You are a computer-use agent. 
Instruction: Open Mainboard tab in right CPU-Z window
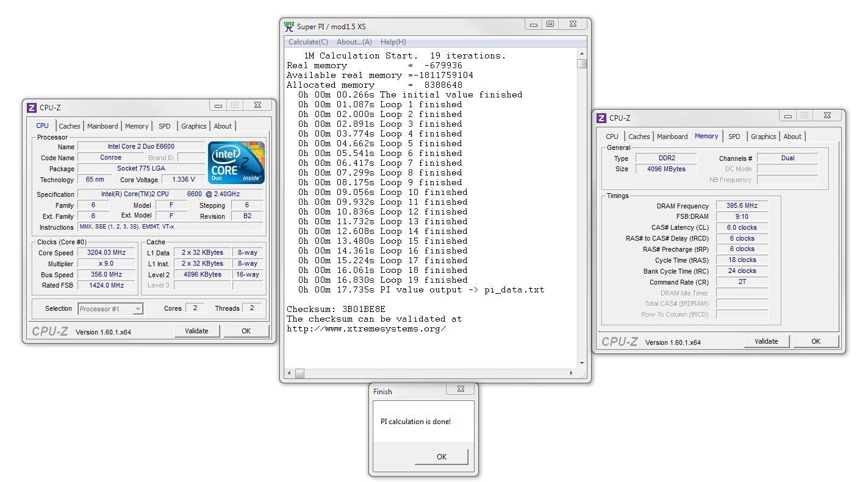(672, 136)
